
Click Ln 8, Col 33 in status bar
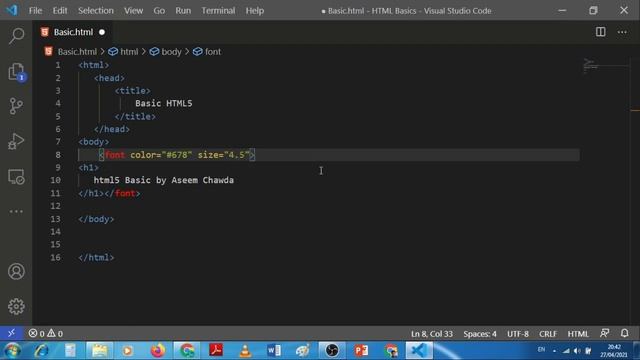[432, 333]
